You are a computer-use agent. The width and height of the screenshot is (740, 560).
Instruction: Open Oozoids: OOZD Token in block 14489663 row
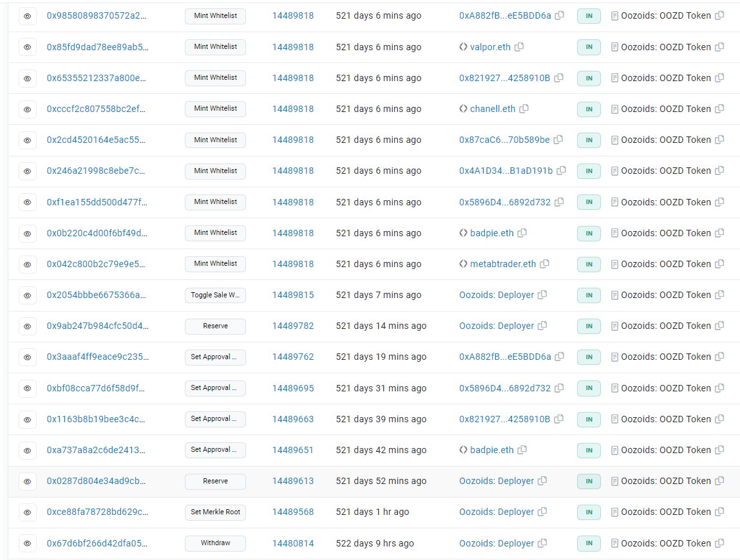[x=666, y=420]
